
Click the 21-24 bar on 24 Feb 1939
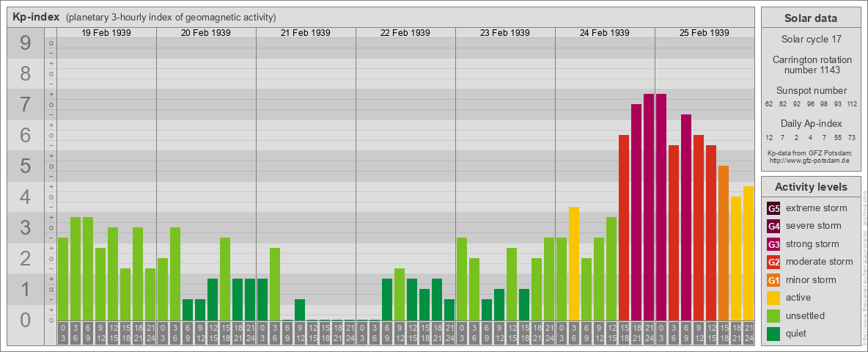[649, 207]
